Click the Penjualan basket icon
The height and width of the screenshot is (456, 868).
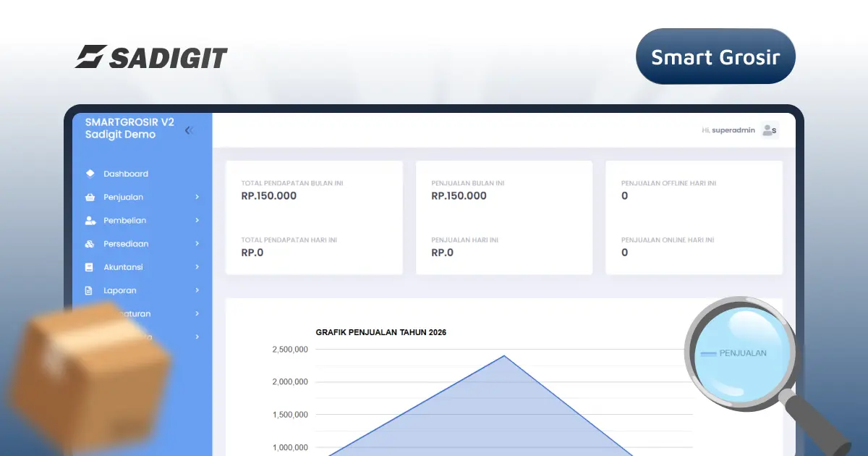90,197
